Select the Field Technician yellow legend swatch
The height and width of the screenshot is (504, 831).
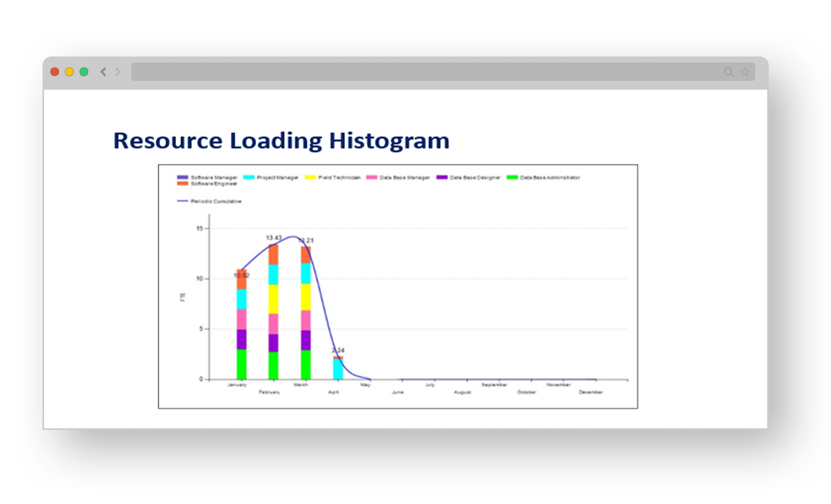[x=310, y=177]
